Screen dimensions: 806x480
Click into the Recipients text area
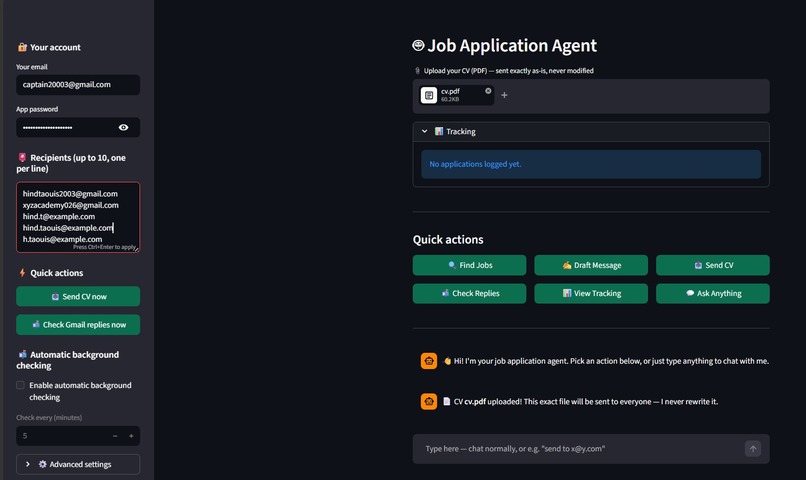(78, 217)
